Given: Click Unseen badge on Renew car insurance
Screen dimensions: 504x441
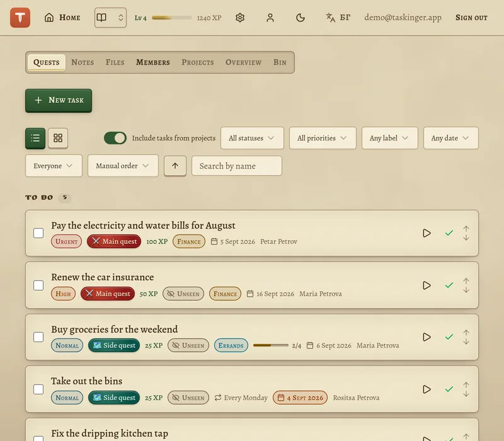Looking at the screenshot, I should pos(183,294).
